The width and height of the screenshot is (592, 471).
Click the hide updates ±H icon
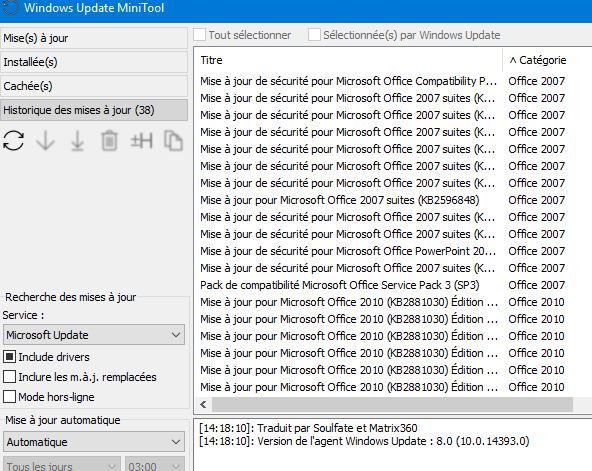pos(141,141)
